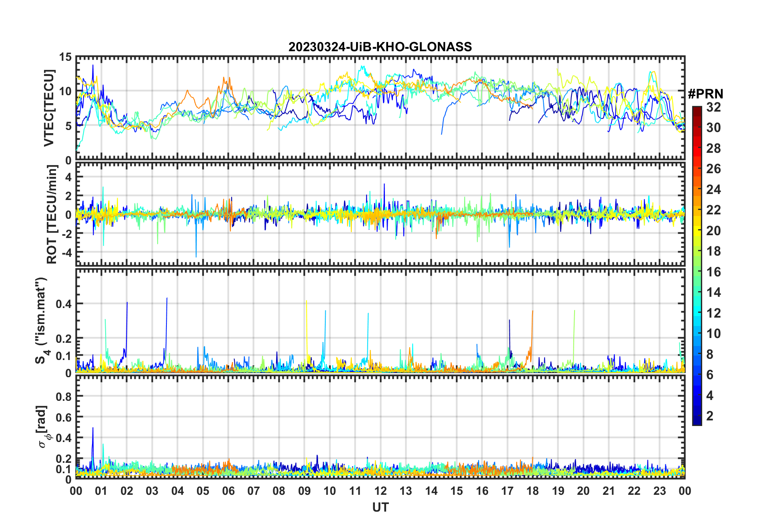
Task: Click the S4 spike peak near 02 UT
Action: (x=127, y=302)
